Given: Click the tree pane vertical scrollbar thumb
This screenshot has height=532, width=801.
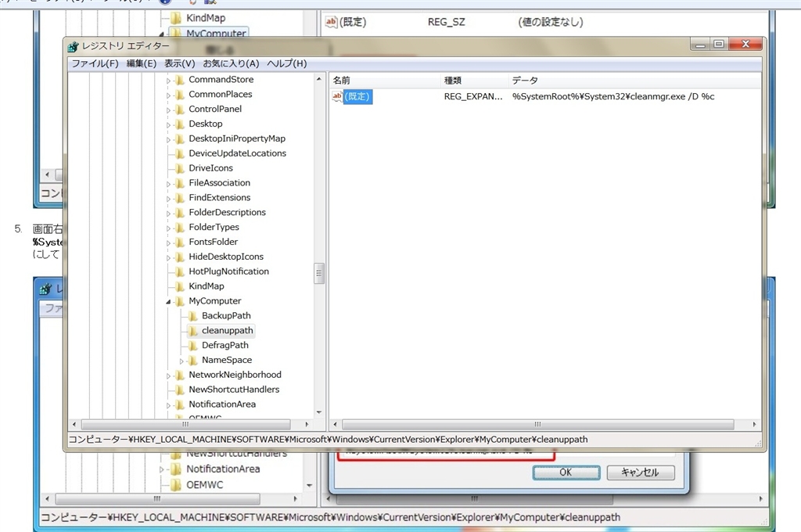Looking at the screenshot, I should pyautogui.click(x=319, y=273).
